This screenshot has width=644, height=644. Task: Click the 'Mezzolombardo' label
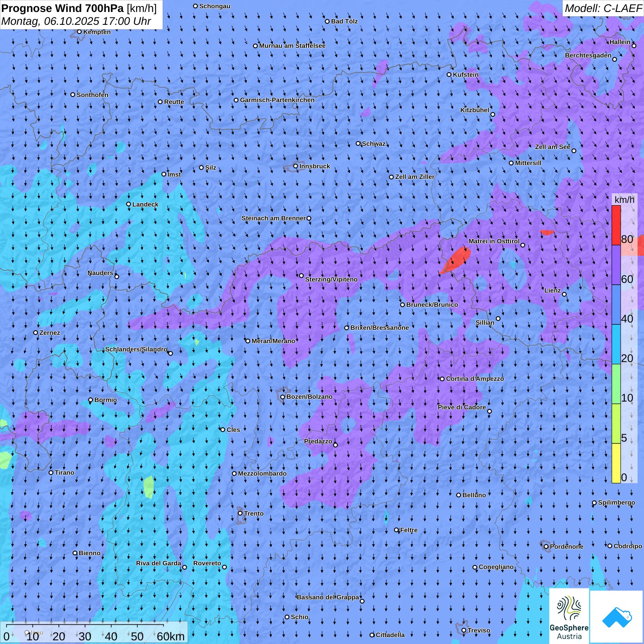(x=262, y=473)
